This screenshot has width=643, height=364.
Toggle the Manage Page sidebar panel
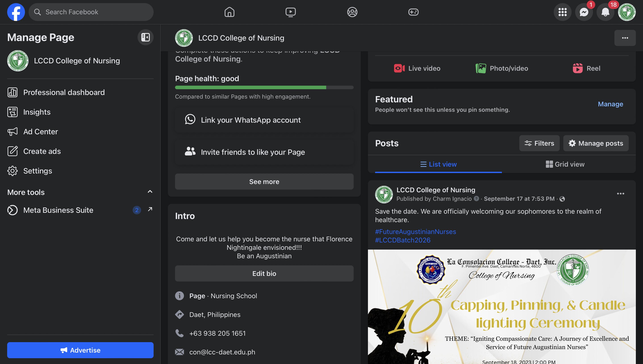click(x=145, y=37)
